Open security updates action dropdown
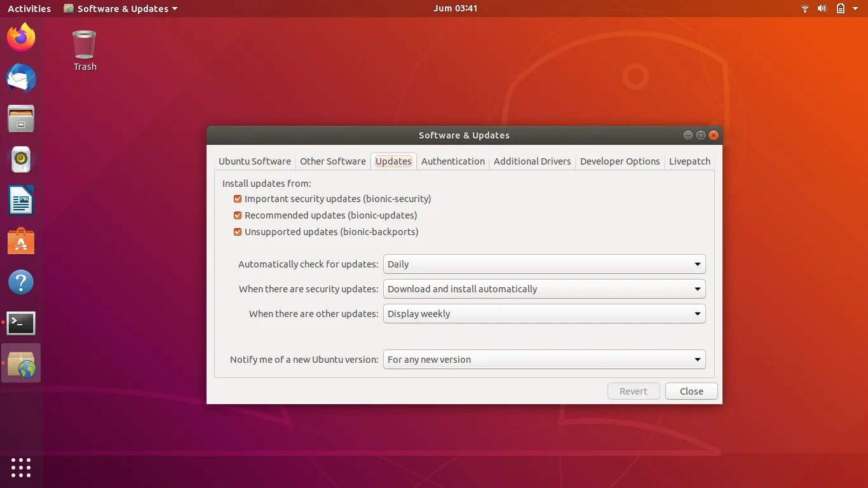 [x=544, y=289]
